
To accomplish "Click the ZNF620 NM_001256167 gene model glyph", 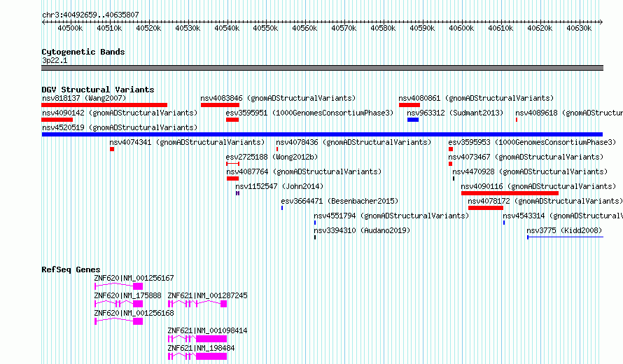I will [x=118, y=286].
